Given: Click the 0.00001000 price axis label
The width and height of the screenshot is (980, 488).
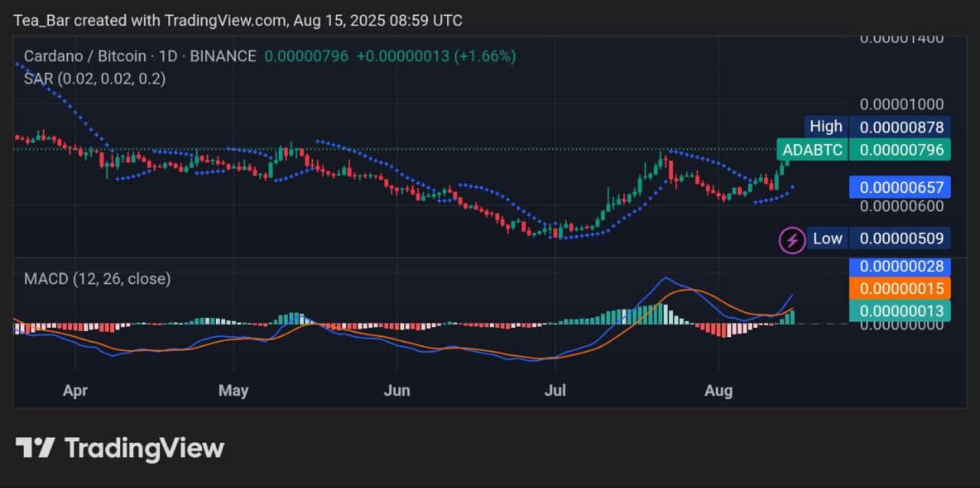Looking at the screenshot, I should 901,104.
